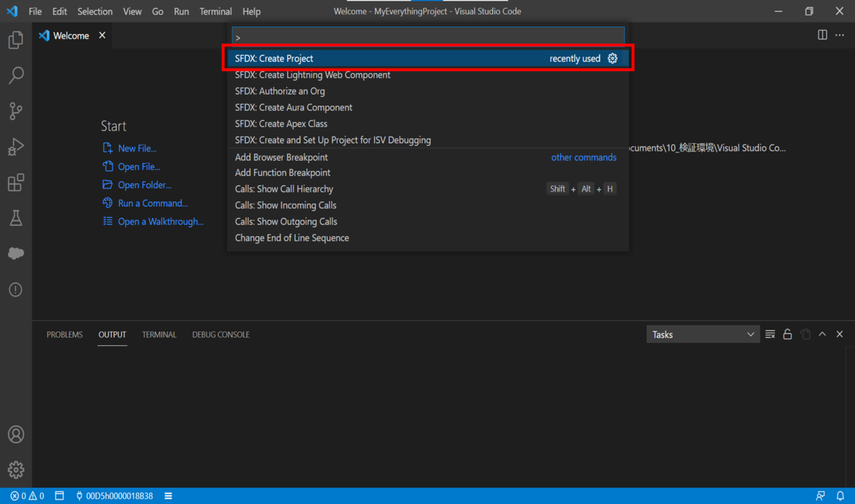Open the Accounts icon in activity bar

pyautogui.click(x=16, y=434)
